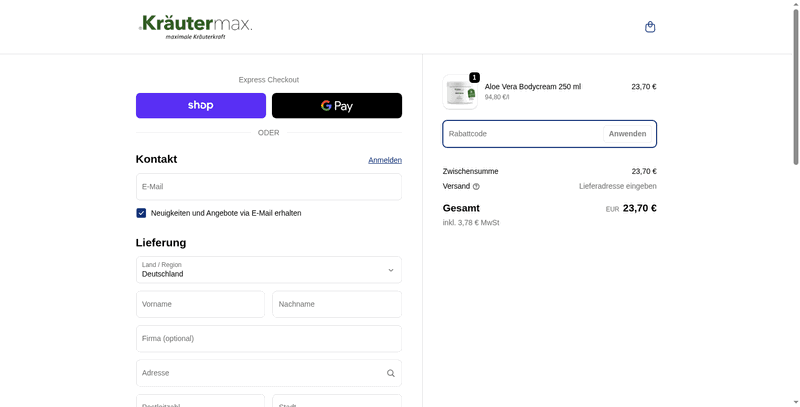Click the Anwenden discount button

(x=628, y=134)
